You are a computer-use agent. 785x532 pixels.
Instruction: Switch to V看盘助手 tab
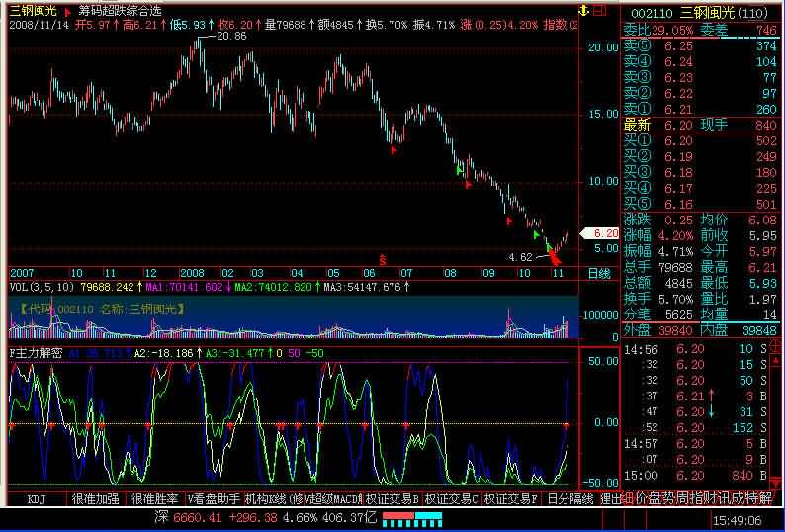pyautogui.click(x=214, y=499)
